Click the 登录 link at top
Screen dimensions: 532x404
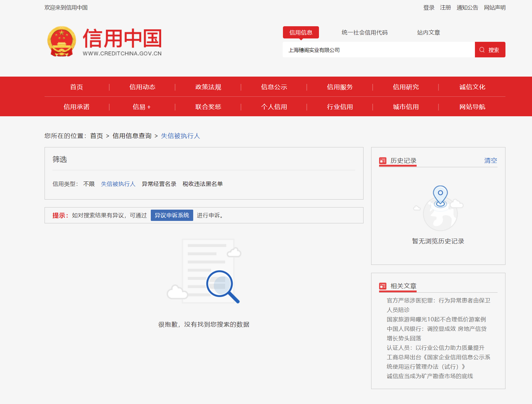pos(429,8)
